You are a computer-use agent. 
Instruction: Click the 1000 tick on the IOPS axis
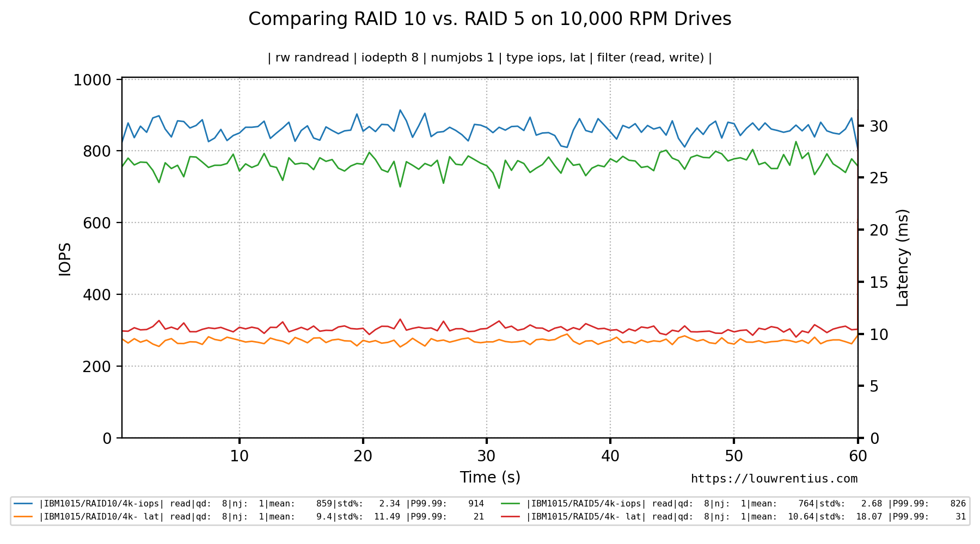tap(93, 80)
